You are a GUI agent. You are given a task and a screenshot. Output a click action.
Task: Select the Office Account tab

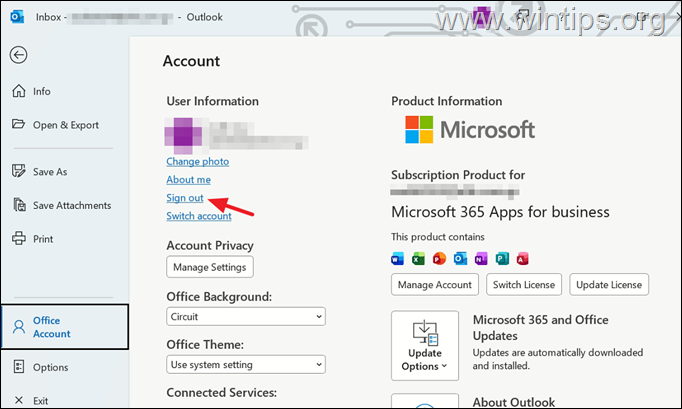64,327
